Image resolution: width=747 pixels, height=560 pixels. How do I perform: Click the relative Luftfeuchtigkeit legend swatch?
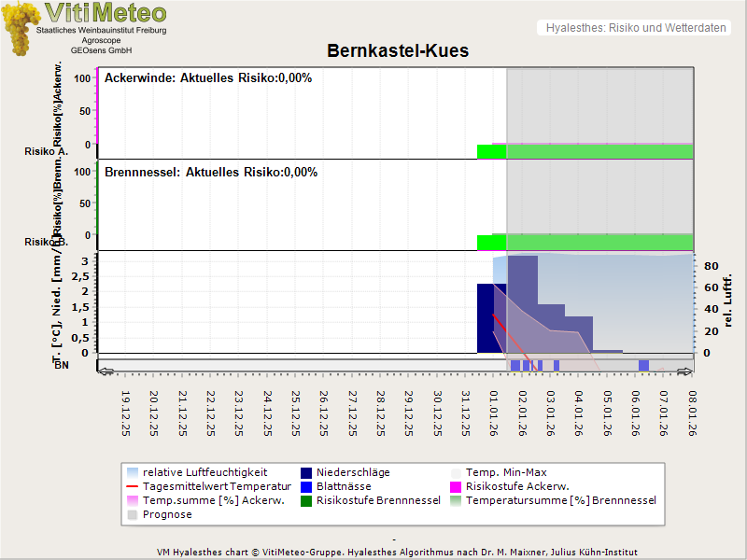[x=134, y=472]
